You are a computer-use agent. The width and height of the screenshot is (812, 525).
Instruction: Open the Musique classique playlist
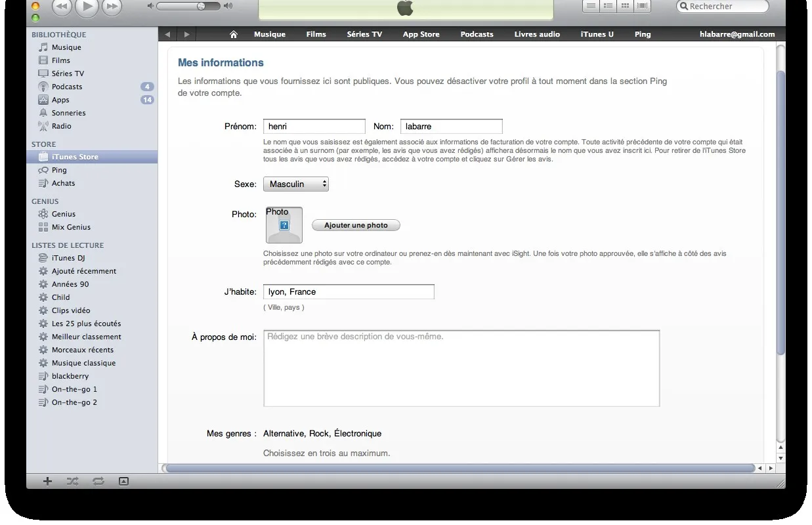pos(83,363)
